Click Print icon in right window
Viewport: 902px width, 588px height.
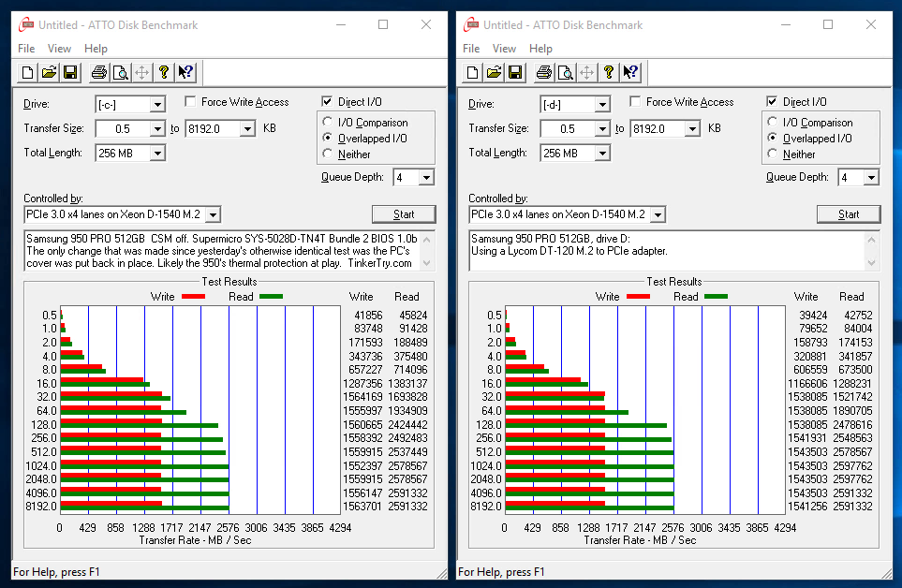(543, 72)
